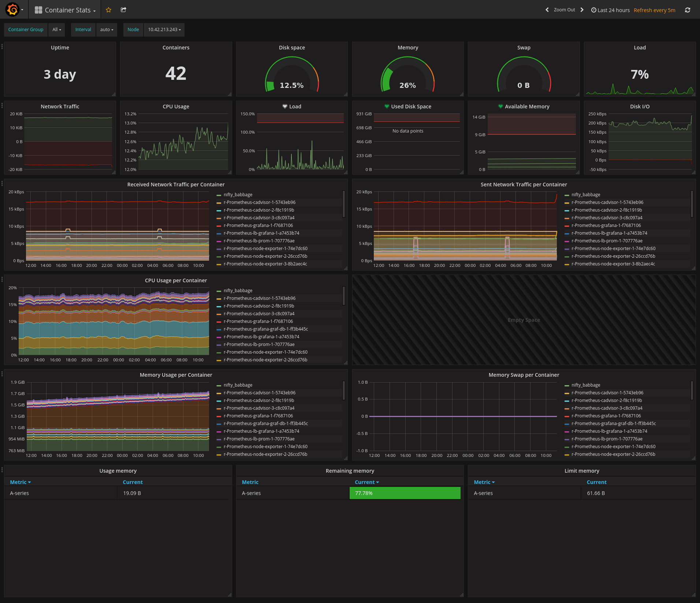Image resolution: width=700 pixels, height=603 pixels.
Task: Open the Containers panel title menu
Action: click(x=176, y=48)
